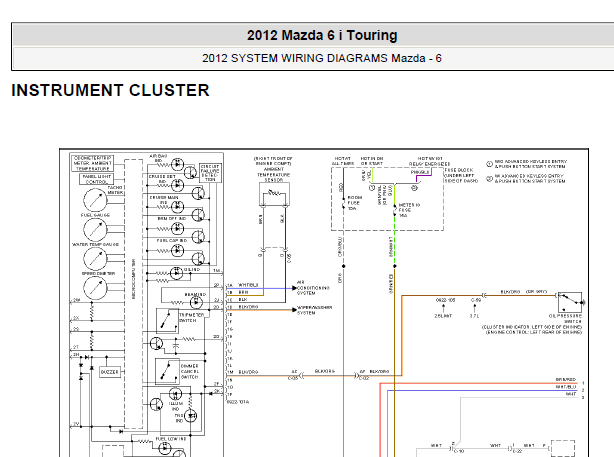
Task: Click the ambient temperature sensor symbol
Action: click(274, 194)
